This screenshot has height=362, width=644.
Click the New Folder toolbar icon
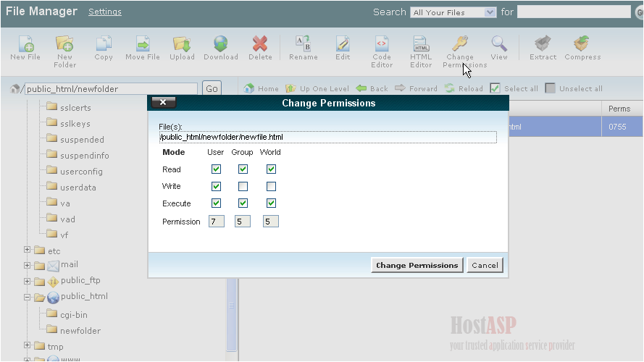[x=64, y=45]
